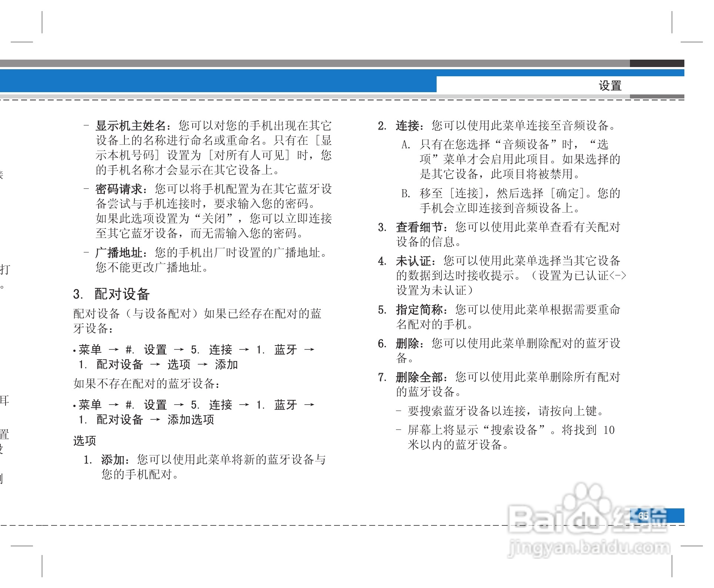Viewport: 714px width, 588px height.
Task: Click the 添加选项 entry in menu path
Action: (191, 419)
